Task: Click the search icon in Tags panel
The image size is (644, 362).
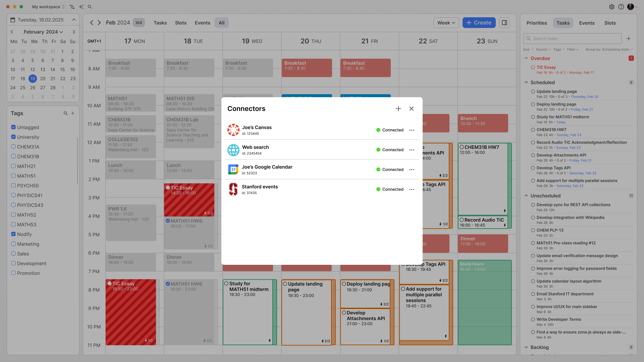Action: 66,114
